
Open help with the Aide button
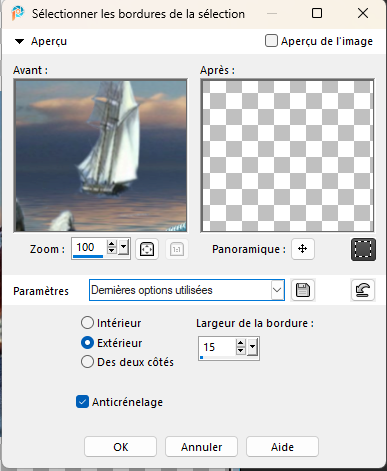(x=282, y=447)
